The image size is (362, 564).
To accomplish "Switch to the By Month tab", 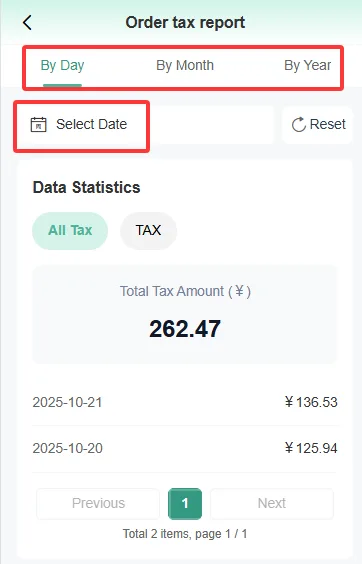I will click(x=185, y=65).
